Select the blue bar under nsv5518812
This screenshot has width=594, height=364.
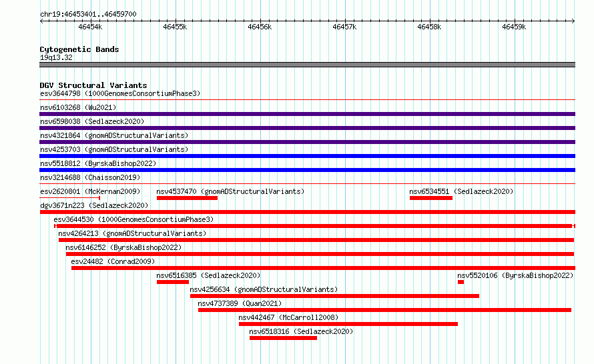click(x=307, y=170)
